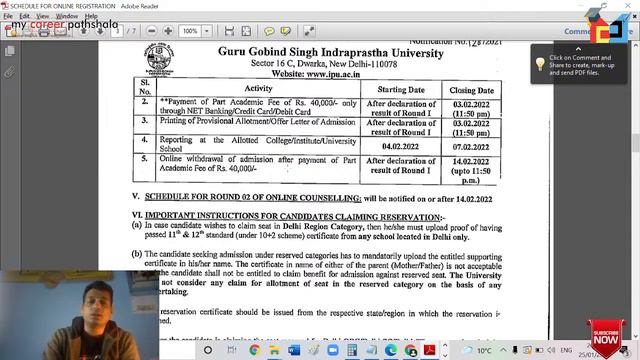The image size is (640, 360).
Task: Toggle Read Mode full-screen icon
Action: (x=309, y=31)
